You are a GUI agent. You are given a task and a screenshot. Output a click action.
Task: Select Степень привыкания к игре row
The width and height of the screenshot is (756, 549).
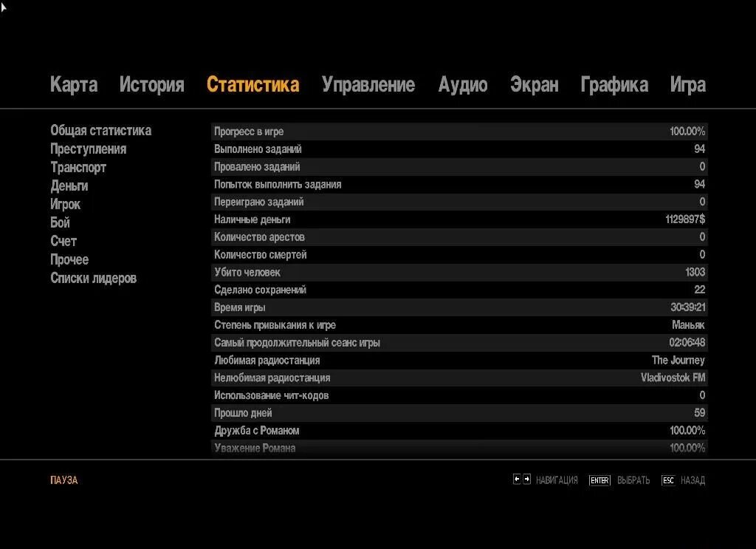tap(459, 325)
